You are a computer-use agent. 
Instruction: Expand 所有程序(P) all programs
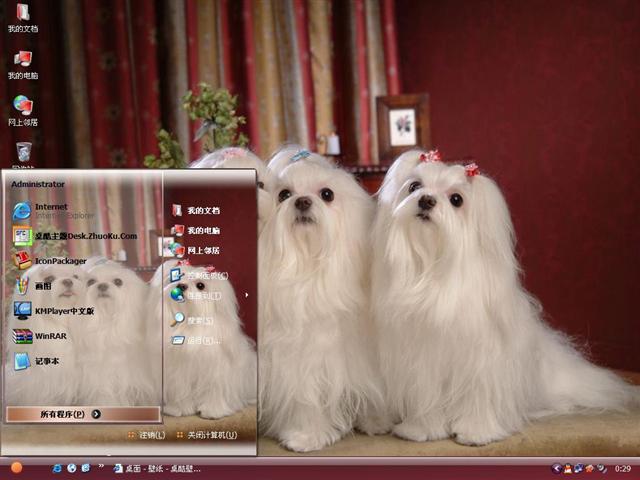(x=83, y=414)
